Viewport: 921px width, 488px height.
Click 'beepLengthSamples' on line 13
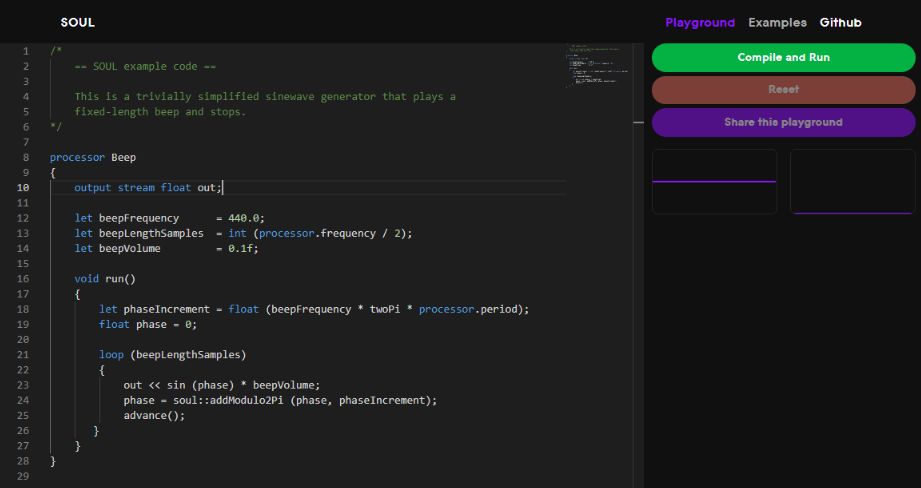(151, 233)
